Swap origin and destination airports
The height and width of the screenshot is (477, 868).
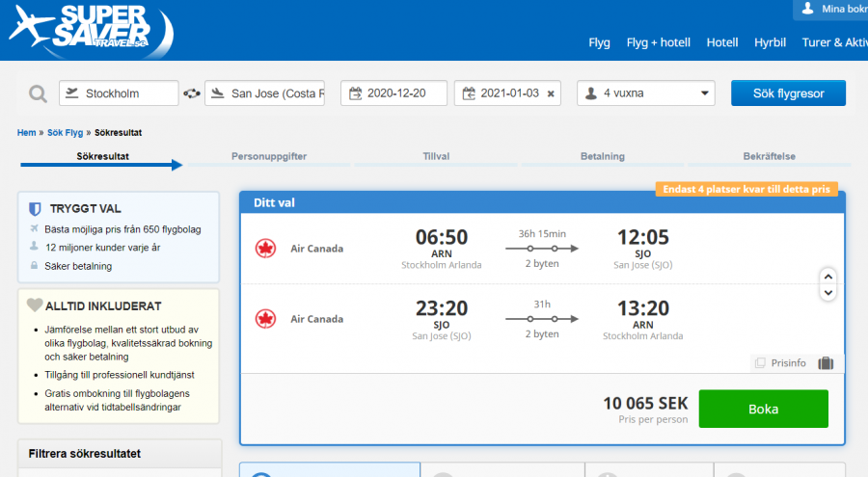coord(192,93)
